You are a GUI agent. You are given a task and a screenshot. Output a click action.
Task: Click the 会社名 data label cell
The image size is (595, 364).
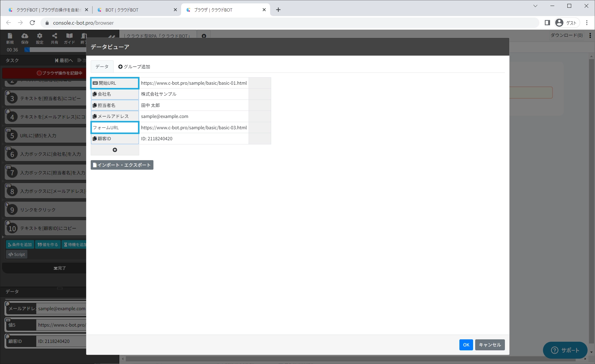(x=114, y=94)
